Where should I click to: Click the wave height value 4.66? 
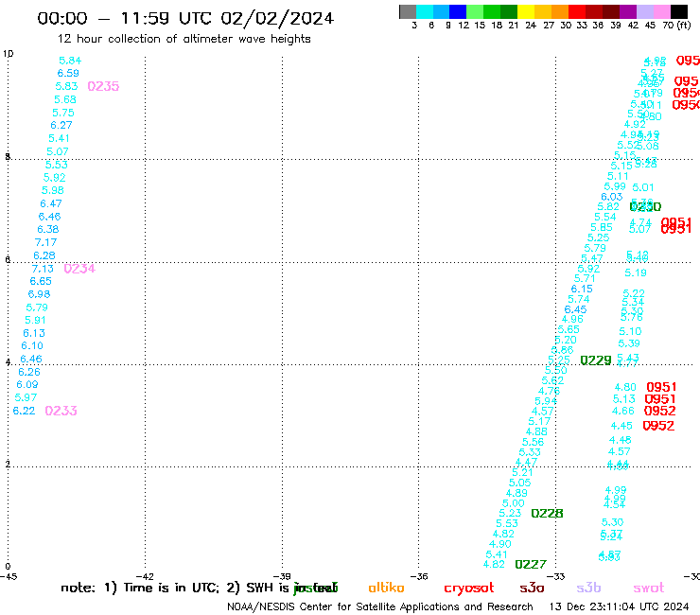[623, 411]
